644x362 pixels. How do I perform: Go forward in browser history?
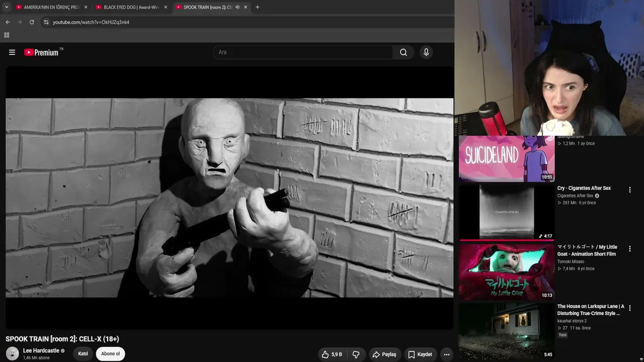click(x=20, y=22)
